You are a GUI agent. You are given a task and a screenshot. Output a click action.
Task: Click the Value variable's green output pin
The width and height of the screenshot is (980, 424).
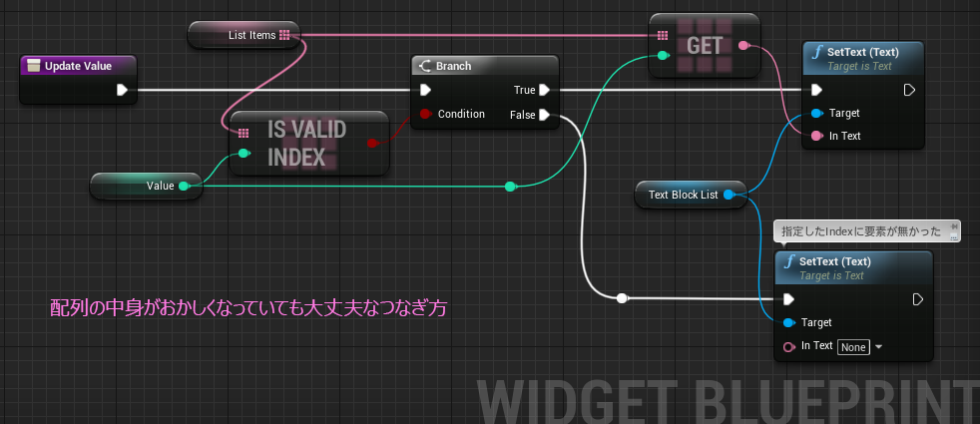[183, 186]
